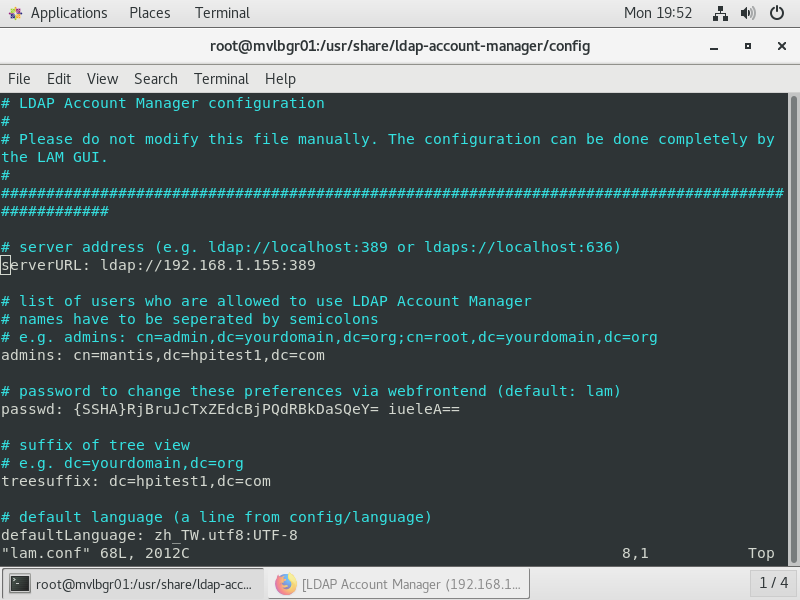800x600 pixels.
Task: Expand the Places menu
Action: [x=149, y=13]
